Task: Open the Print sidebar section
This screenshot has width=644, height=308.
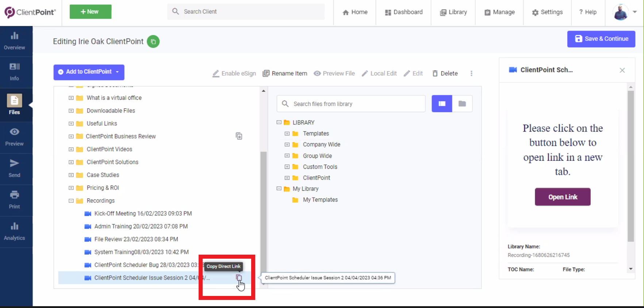Action: [15, 200]
